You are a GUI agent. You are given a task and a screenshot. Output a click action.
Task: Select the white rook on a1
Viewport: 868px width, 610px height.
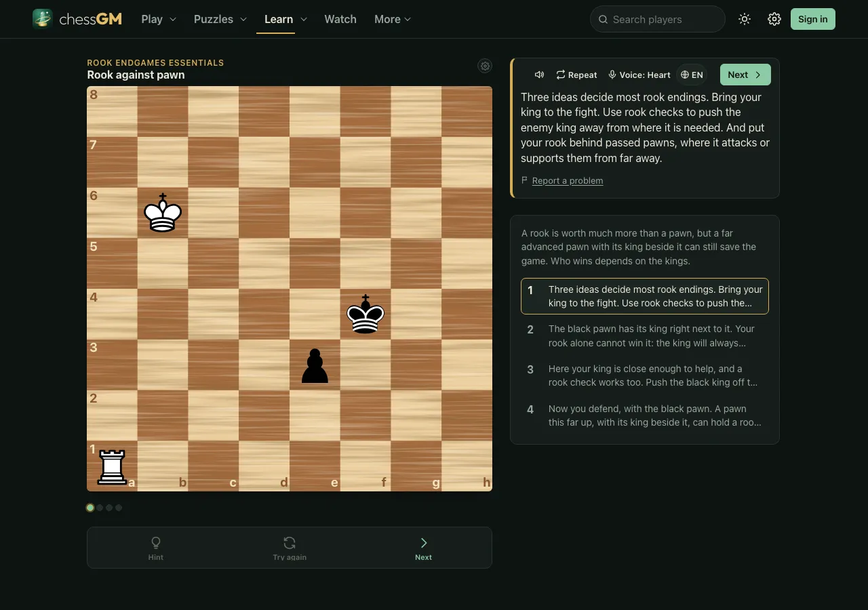(x=113, y=466)
